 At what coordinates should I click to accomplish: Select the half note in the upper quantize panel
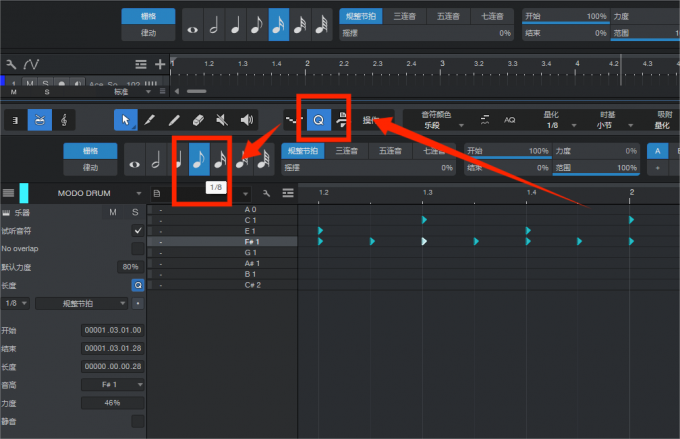click(214, 24)
